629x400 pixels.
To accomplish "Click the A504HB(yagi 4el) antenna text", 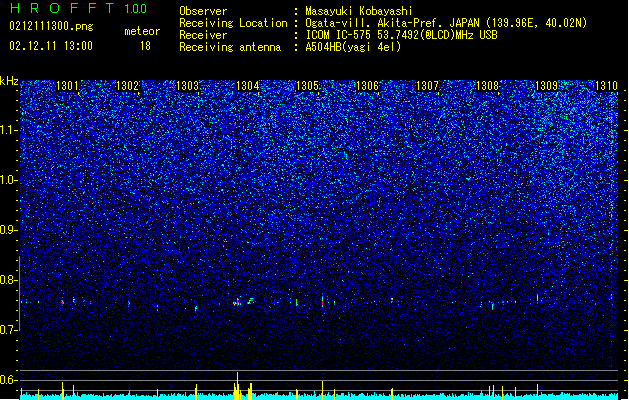I will coord(353,47).
